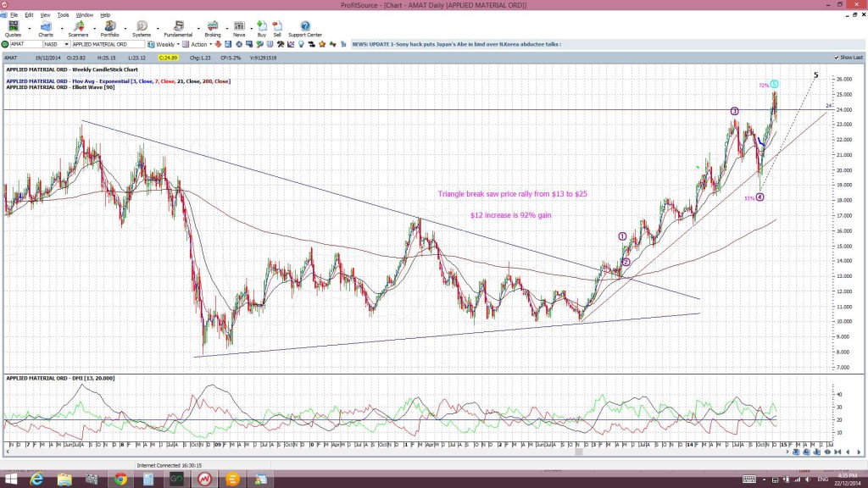Select the wave 2 Elliott marker
The image size is (868, 488).
click(x=626, y=263)
